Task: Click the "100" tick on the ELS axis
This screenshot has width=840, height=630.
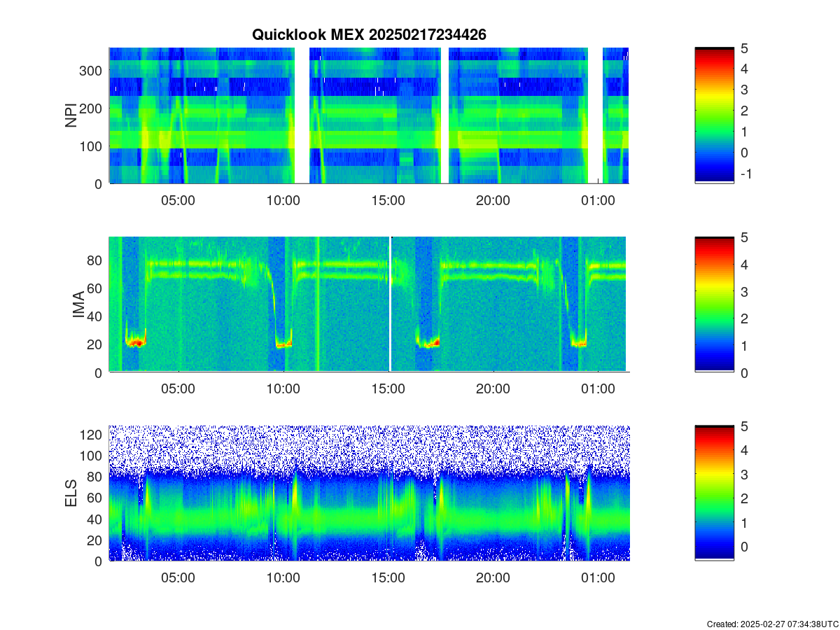Action: coord(92,456)
